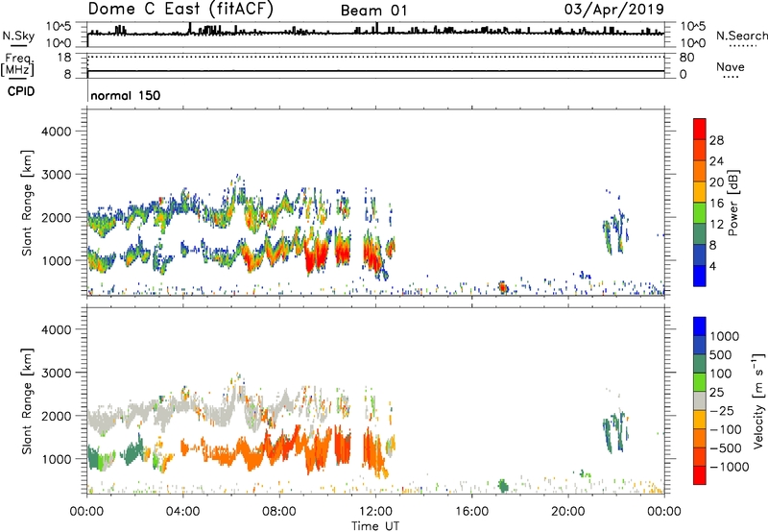768x532 pixels.
Task: Click the "100" tick on the Velocity color bar
Action: pos(721,374)
